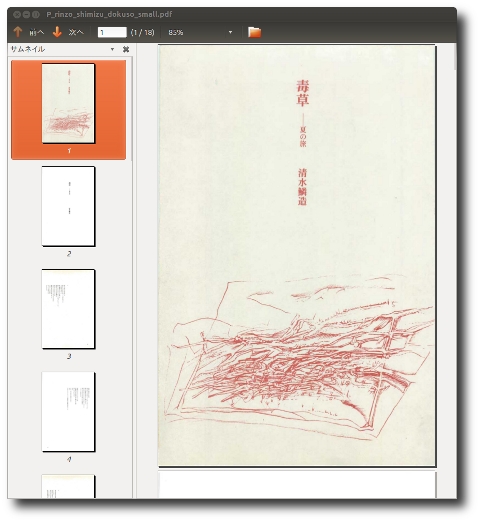Select the partially visible fifth thumbnail
This screenshot has width=480, height=522.
tap(68, 487)
